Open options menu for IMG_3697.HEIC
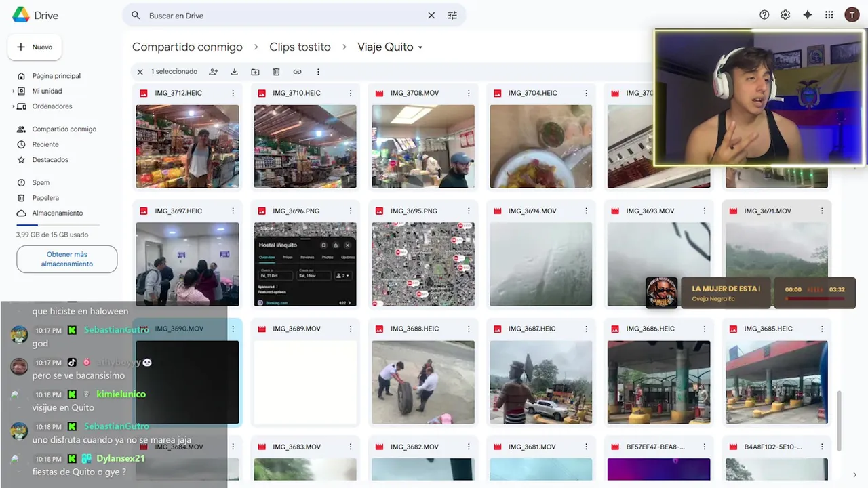The image size is (868, 488). pyautogui.click(x=233, y=211)
